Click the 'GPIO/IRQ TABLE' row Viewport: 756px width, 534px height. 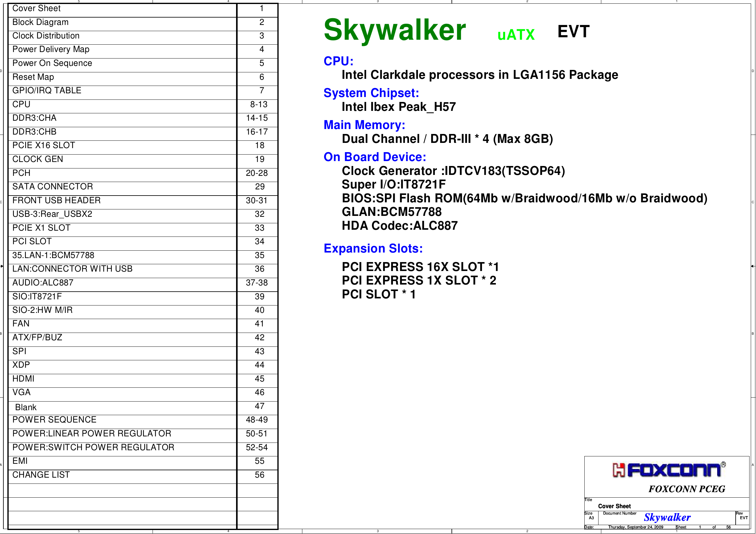click(x=143, y=92)
